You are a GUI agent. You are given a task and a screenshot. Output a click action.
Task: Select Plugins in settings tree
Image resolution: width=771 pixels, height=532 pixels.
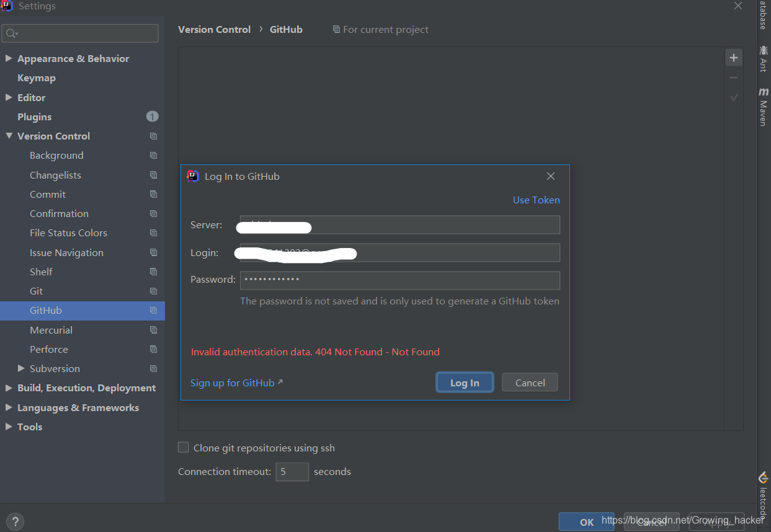pyautogui.click(x=35, y=117)
